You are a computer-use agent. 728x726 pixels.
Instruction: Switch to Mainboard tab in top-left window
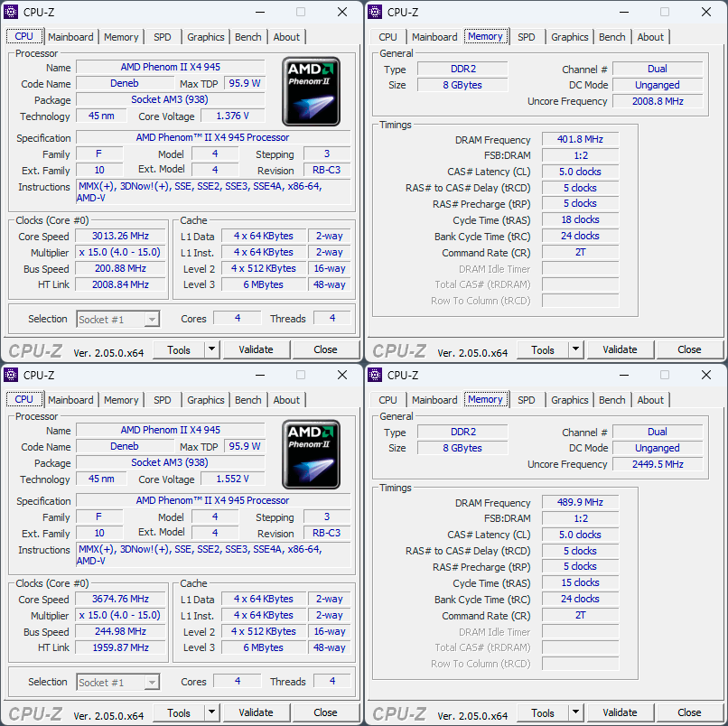(x=70, y=37)
